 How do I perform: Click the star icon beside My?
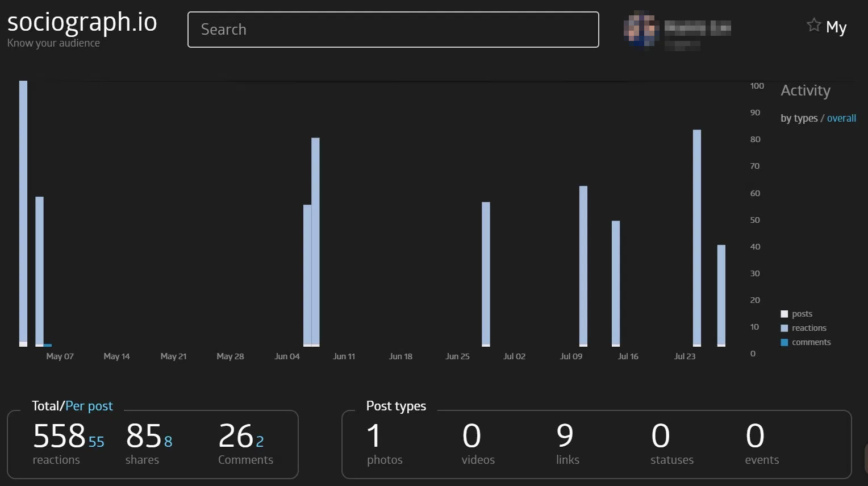pos(813,25)
